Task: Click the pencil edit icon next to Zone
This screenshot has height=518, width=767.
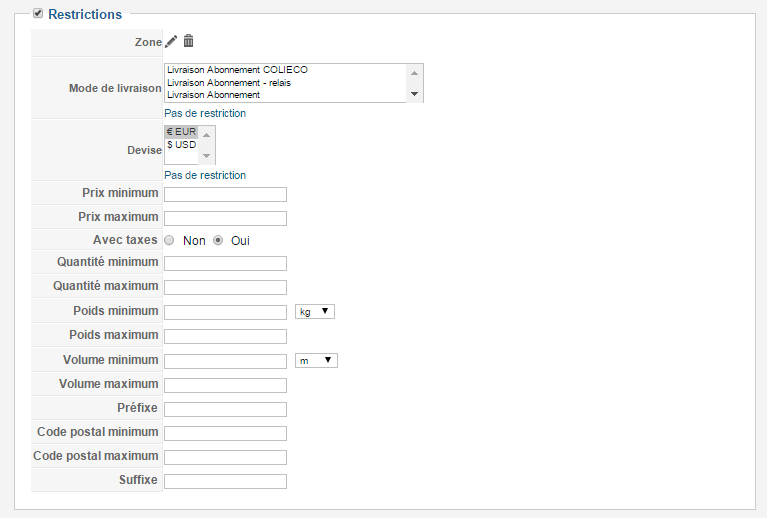Action: click(171, 42)
